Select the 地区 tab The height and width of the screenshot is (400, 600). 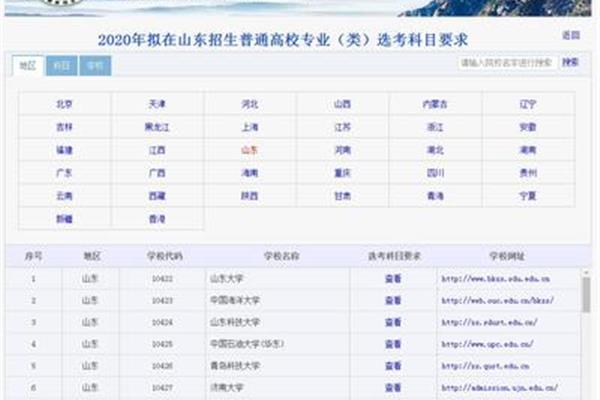tap(28, 65)
